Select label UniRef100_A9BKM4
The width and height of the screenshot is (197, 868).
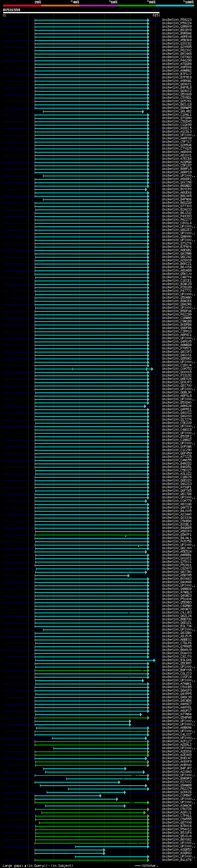[x=177, y=728]
